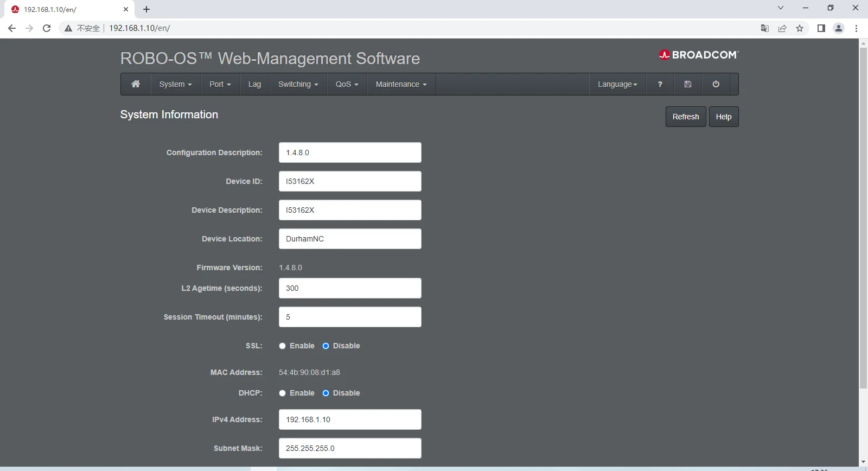Click the Device ID input field
868x471 pixels.
click(x=350, y=181)
